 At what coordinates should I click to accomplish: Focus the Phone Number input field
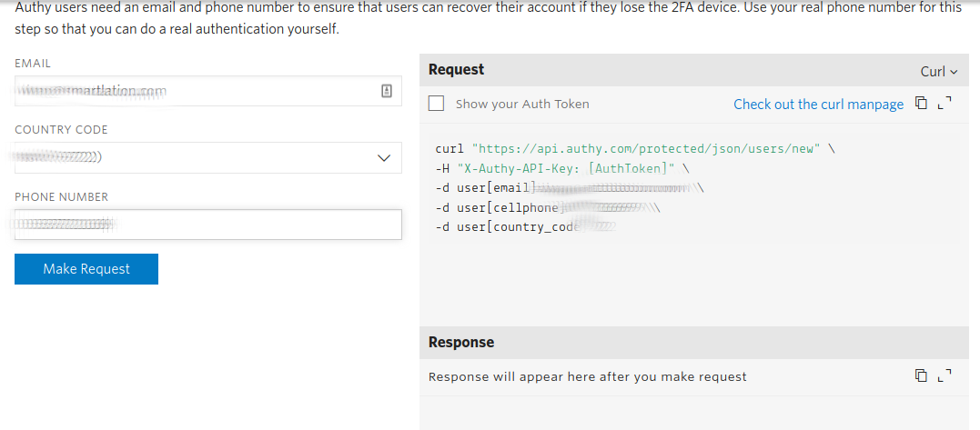[x=208, y=225]
